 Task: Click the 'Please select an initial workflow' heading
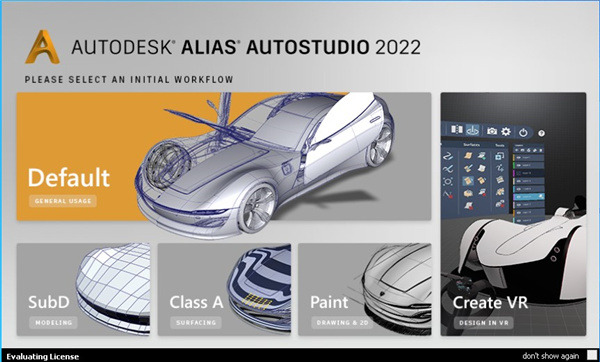pos(129,80)
